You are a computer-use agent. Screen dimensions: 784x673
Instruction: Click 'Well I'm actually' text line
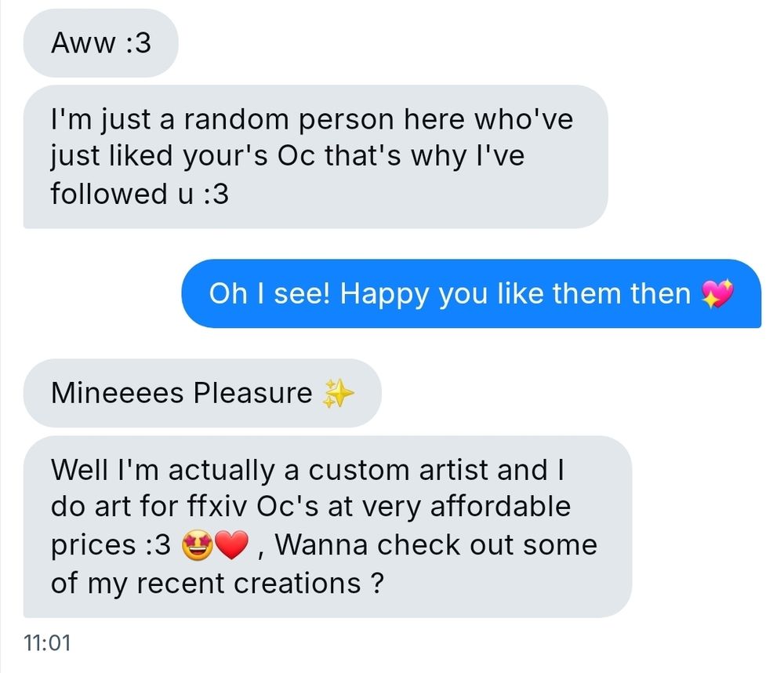[163, 471]
